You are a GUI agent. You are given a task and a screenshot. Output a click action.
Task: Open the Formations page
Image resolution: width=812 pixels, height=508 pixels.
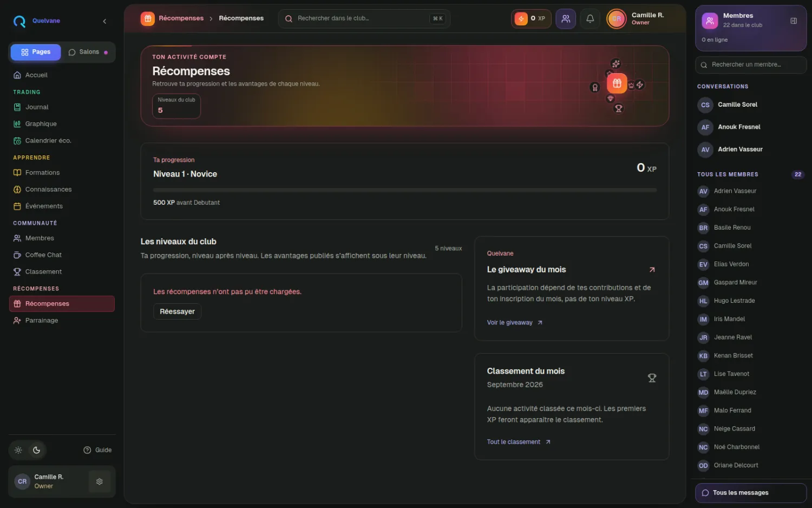coord(62,173)
